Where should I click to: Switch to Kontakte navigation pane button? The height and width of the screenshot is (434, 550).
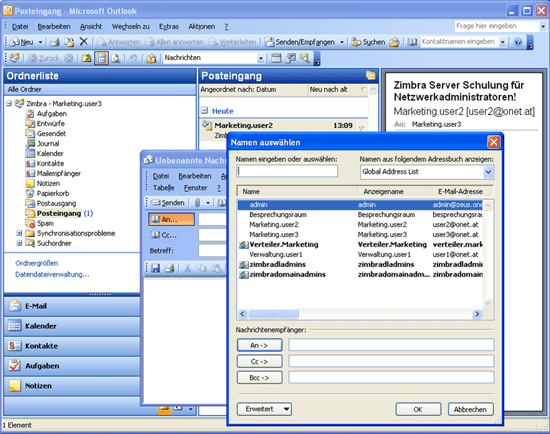tap(72, 346)
